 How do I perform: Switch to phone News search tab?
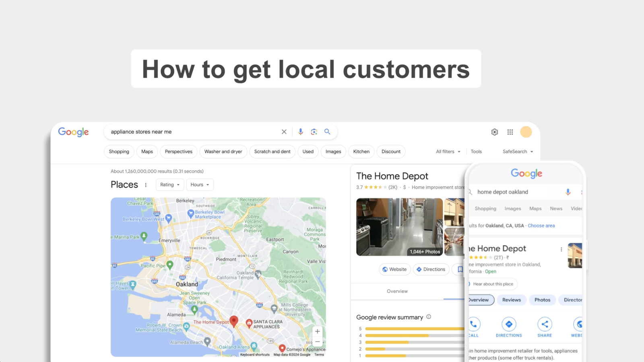click(556, 209)
